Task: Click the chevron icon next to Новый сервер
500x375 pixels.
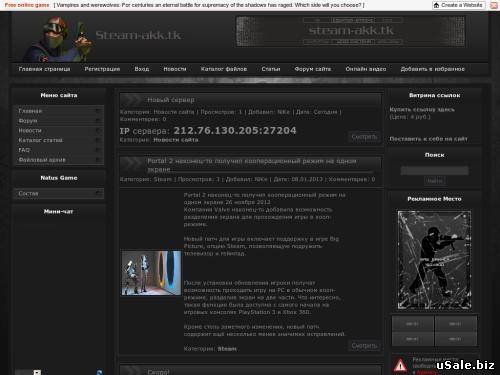Action: (x=133, y=100)
